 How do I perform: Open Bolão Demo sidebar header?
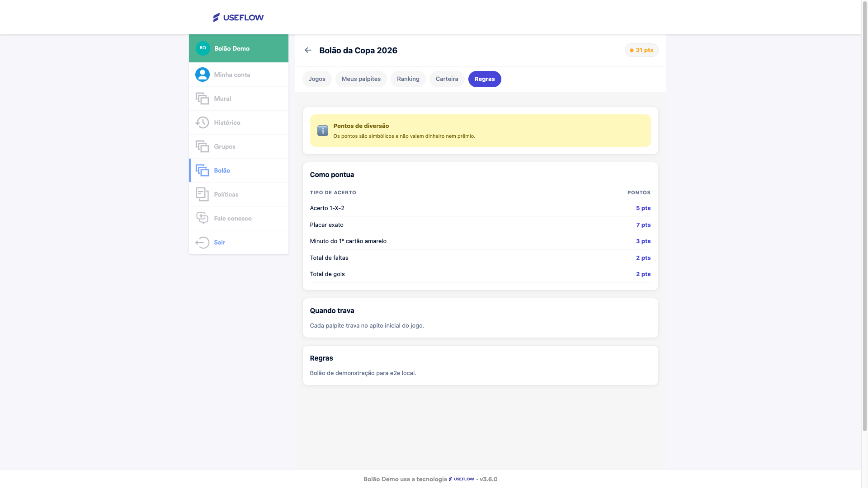[x=239, y=48]
